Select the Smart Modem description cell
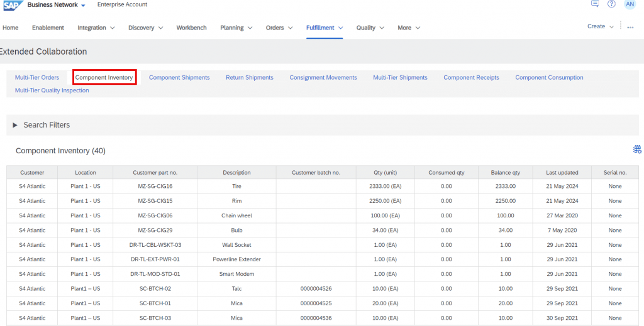The height and width of the screenshot is (326, 644). coord(236,274)
